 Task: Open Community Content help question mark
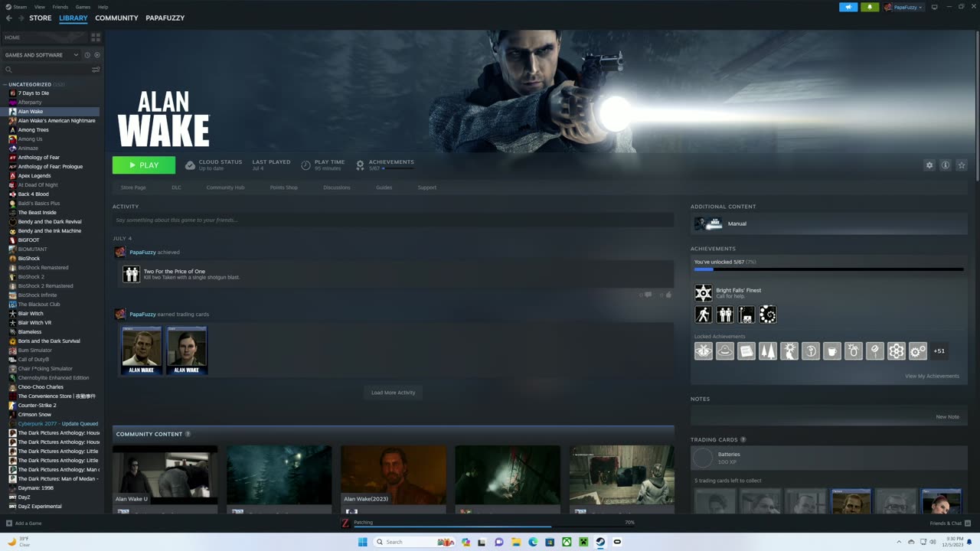[x=188, y=434]
